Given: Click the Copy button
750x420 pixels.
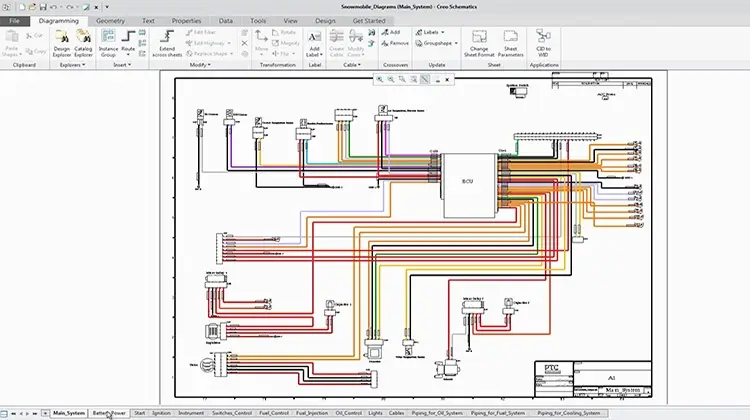Looking at the screenshot, I should pos(36,51).
